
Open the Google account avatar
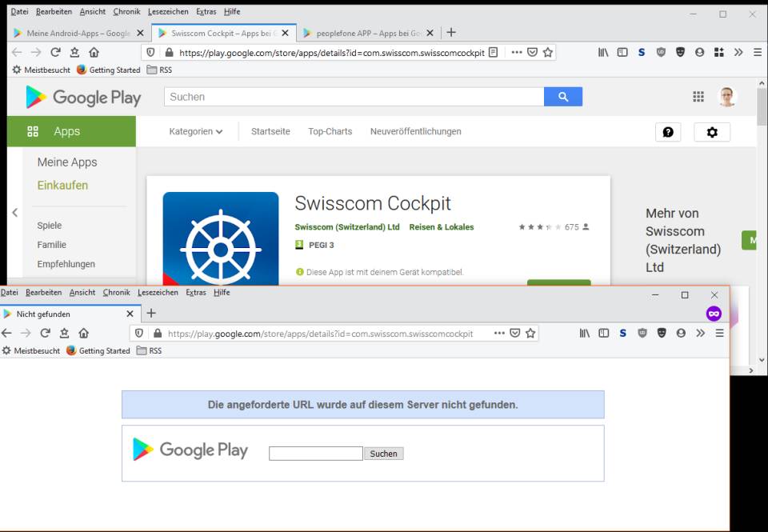727,97
